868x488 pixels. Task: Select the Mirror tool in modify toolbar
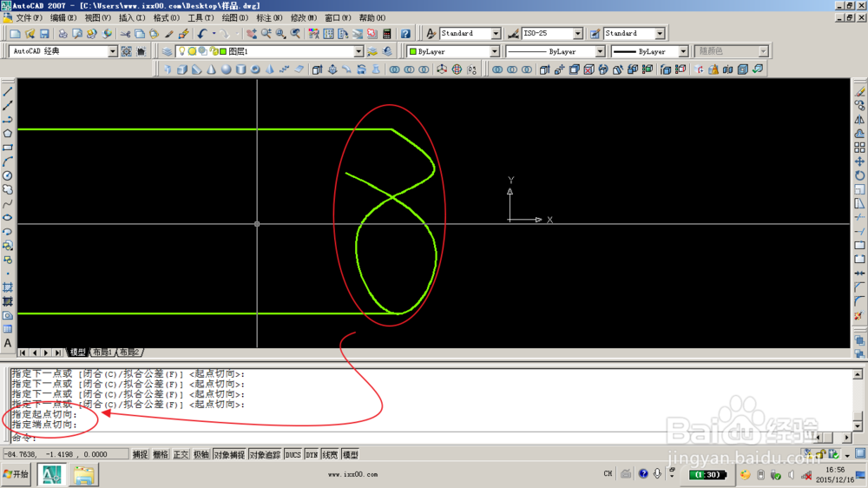pos(859,120)
